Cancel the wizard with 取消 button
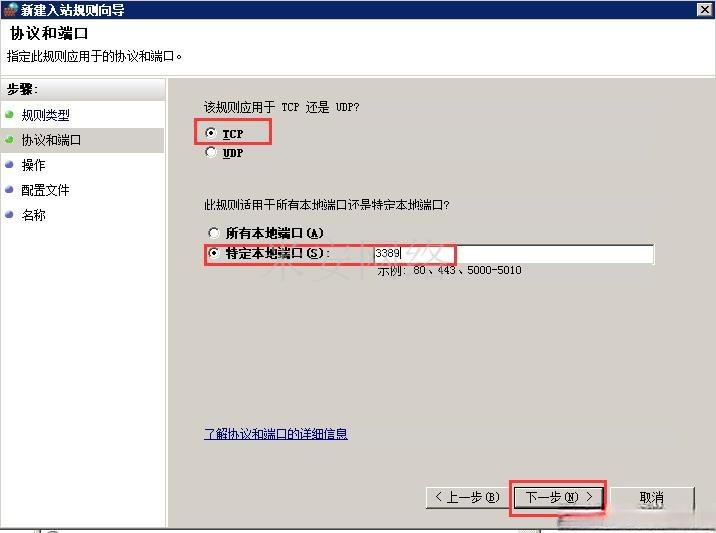 coord(652,497)
